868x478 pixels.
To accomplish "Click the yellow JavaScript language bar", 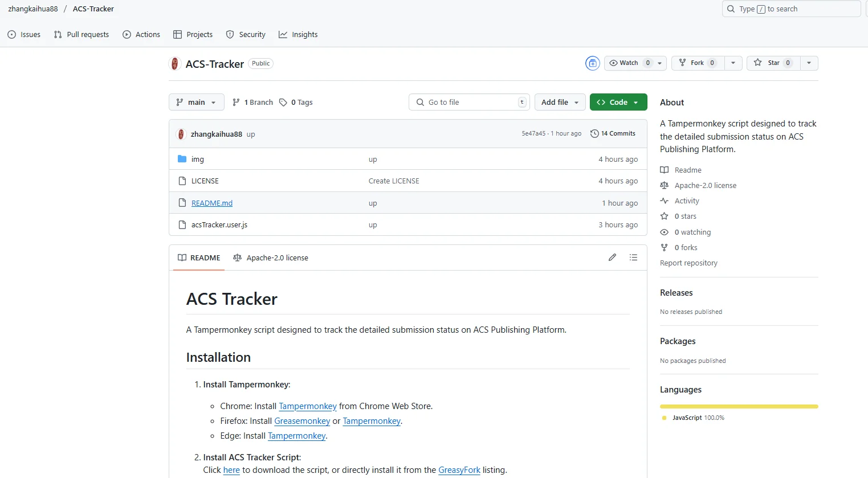I will (739, 406).
